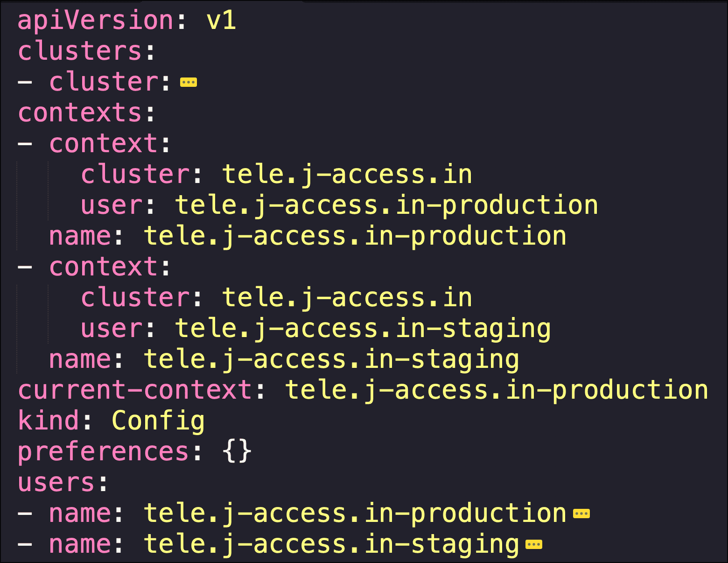Click the Config value of kind
Screen dimensions: 728x563
pyautogui.click(x=158, y=421)
